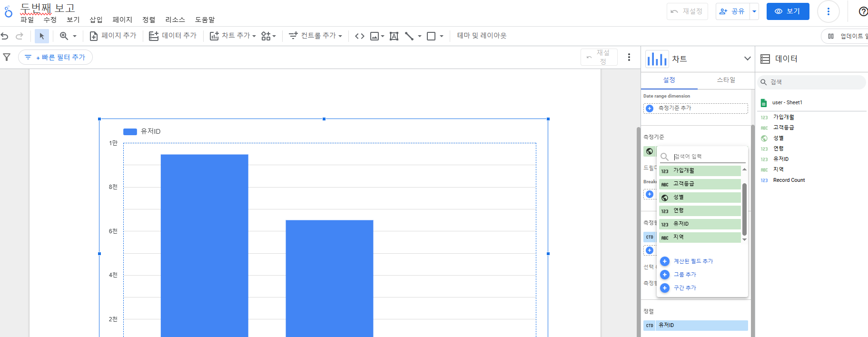Open the 파일 menu

(x=27, y=20)
